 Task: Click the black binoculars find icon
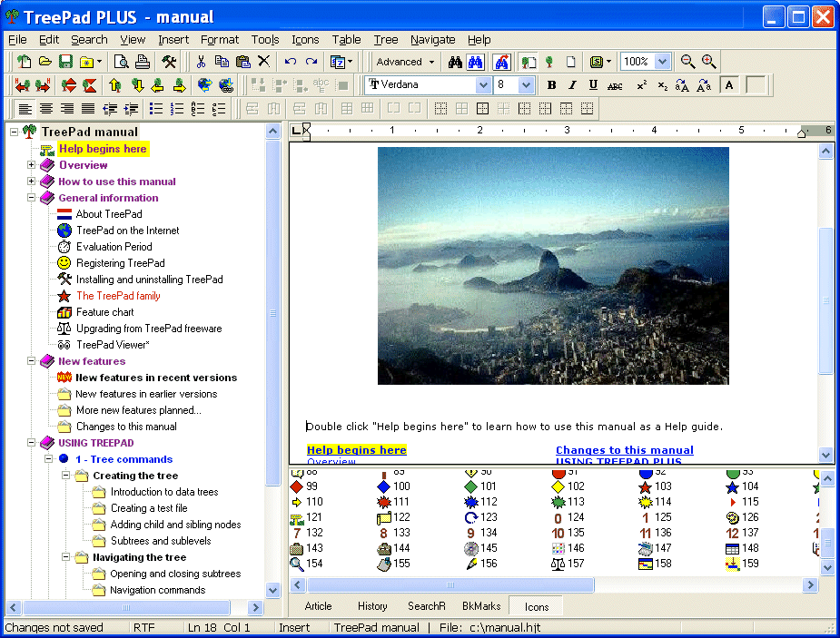(x=455, y=62)
